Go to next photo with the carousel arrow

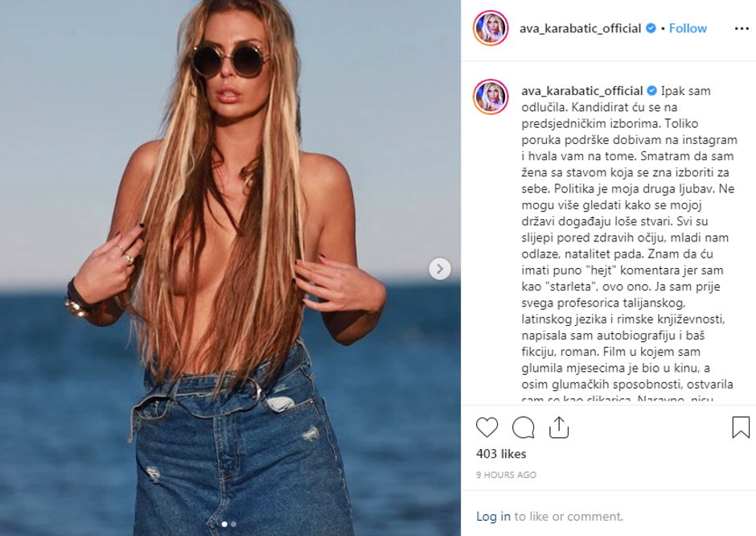440,269
